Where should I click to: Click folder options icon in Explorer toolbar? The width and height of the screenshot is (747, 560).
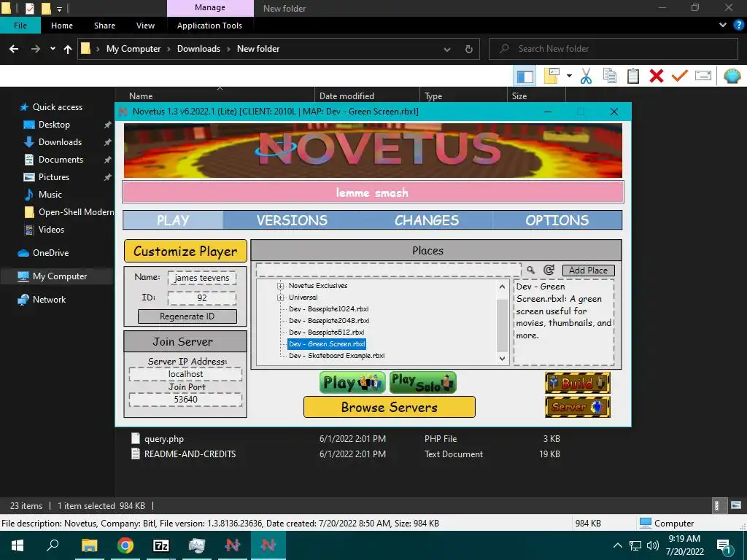[x=551, y=76]
